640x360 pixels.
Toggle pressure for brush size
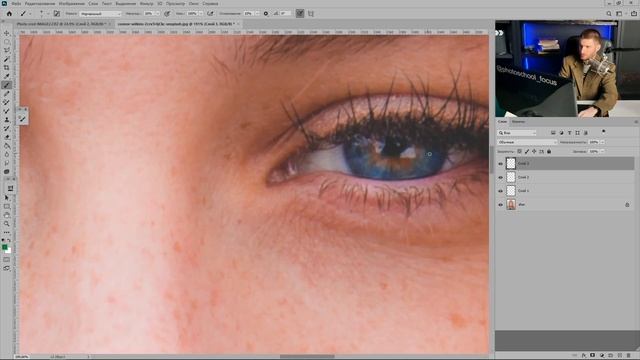(x=300, y=13)
